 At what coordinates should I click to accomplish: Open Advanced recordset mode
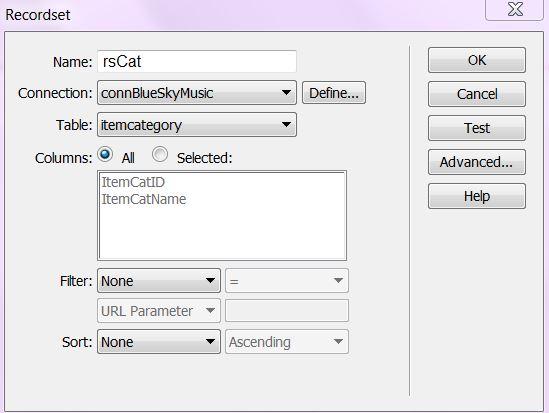[x=477, y=162]
